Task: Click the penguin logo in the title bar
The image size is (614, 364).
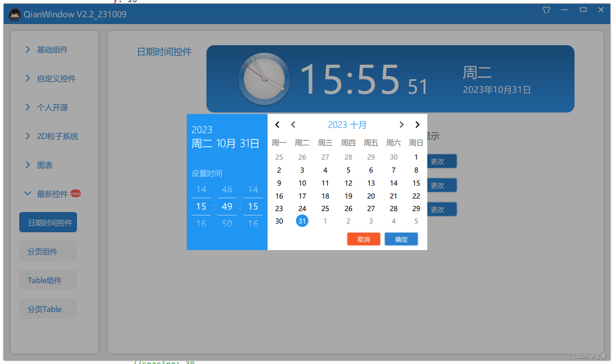Action: click(x=14, y=14)
